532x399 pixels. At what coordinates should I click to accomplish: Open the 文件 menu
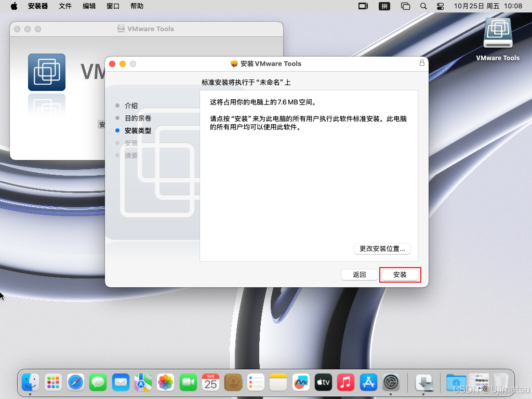65,6
